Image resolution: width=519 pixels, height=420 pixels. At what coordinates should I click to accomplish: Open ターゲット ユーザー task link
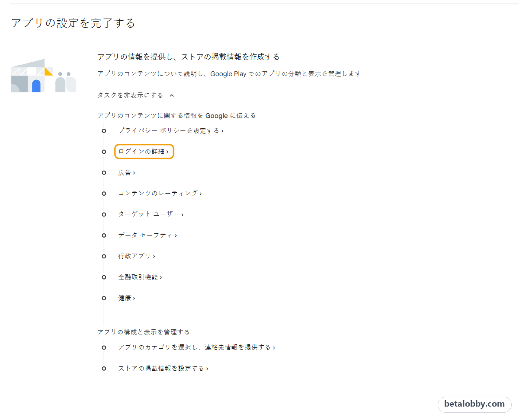coord(151,214)
